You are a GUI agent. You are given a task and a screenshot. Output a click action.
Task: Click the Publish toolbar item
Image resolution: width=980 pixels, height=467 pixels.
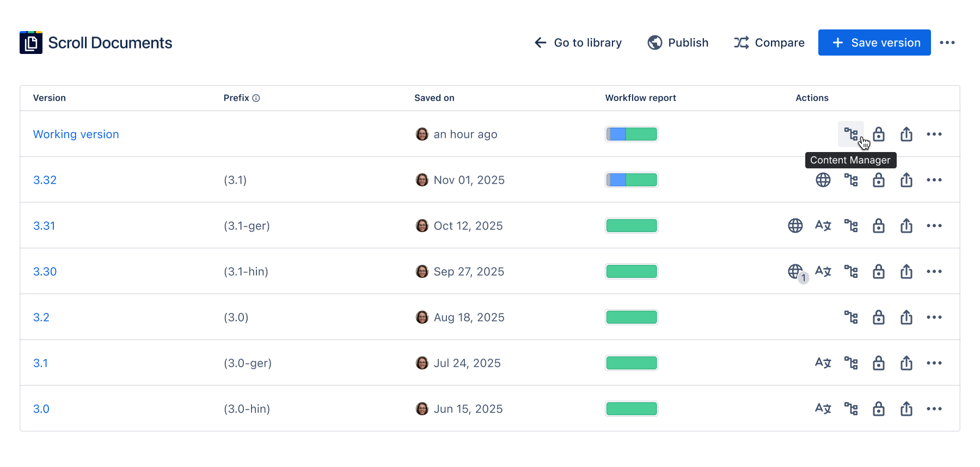678,43
